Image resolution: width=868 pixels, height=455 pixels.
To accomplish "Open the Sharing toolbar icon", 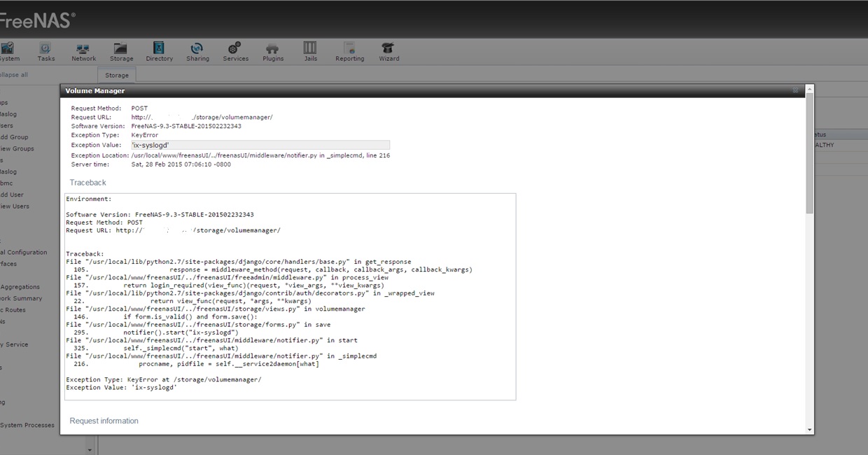I will coord(197,52).
